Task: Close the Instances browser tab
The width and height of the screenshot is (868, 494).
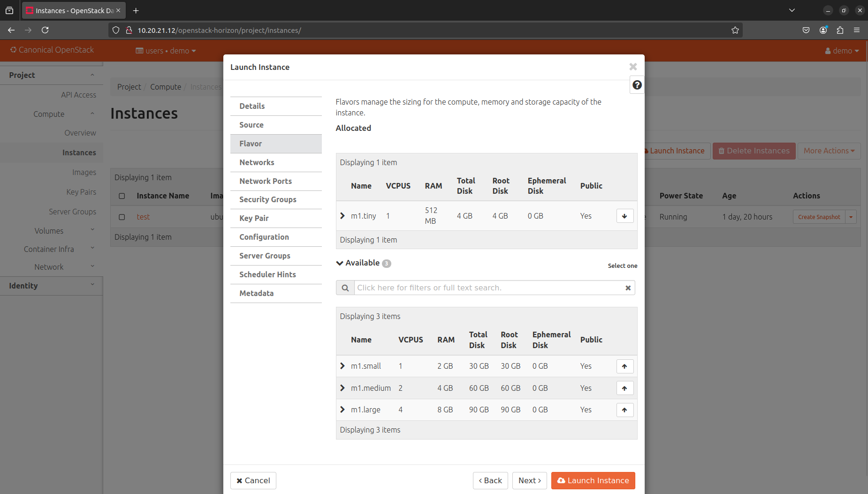Action: point(118,10)
